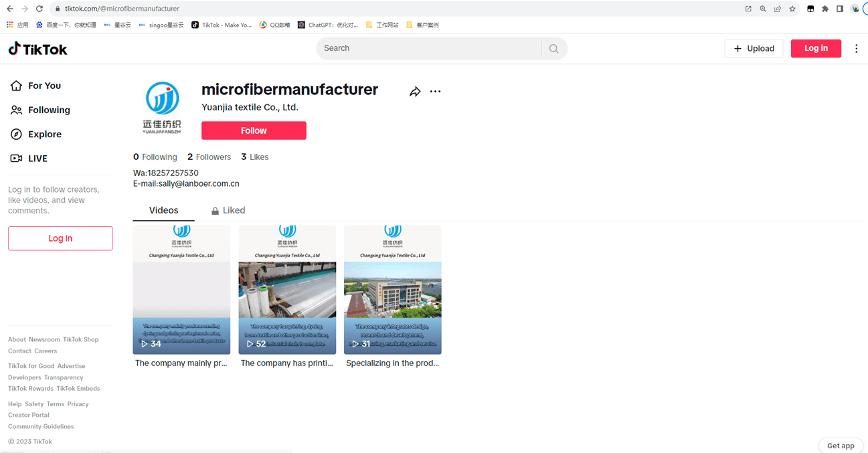Open the Contact footer link

tap(19, 351)
